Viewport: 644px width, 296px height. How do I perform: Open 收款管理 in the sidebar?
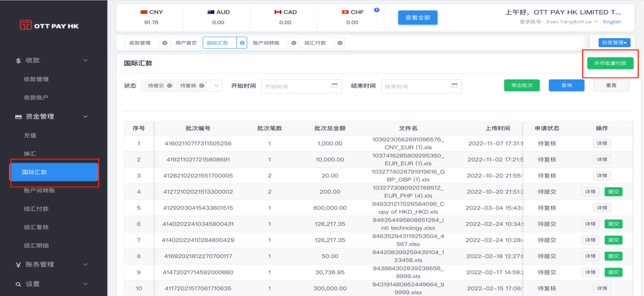click(x=36, y=79)
